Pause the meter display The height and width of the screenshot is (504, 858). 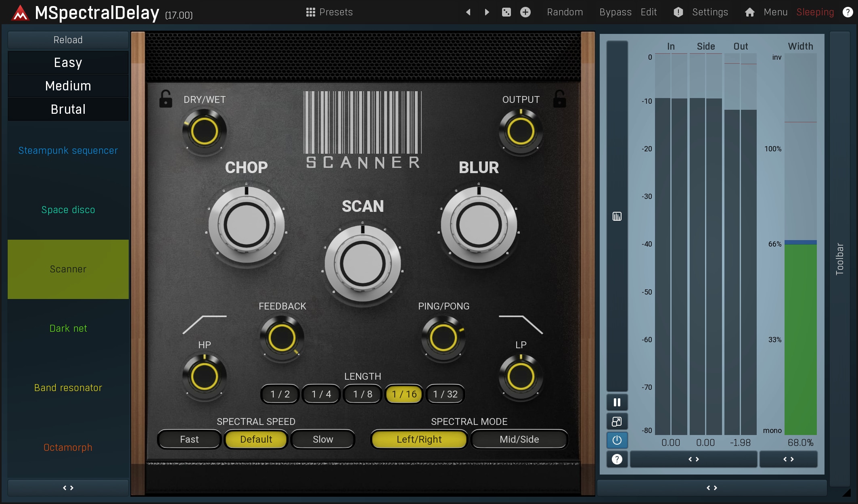coord(617,402)
